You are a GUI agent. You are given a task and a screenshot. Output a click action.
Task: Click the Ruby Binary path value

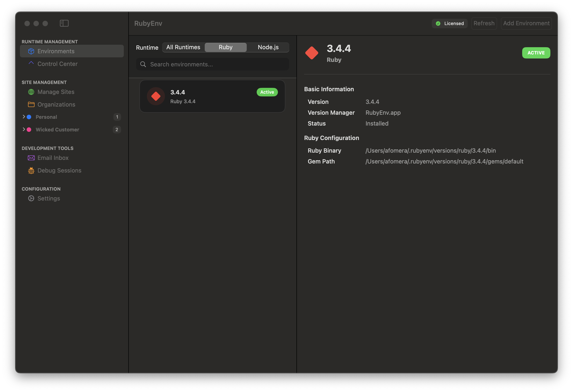[430, 151]
